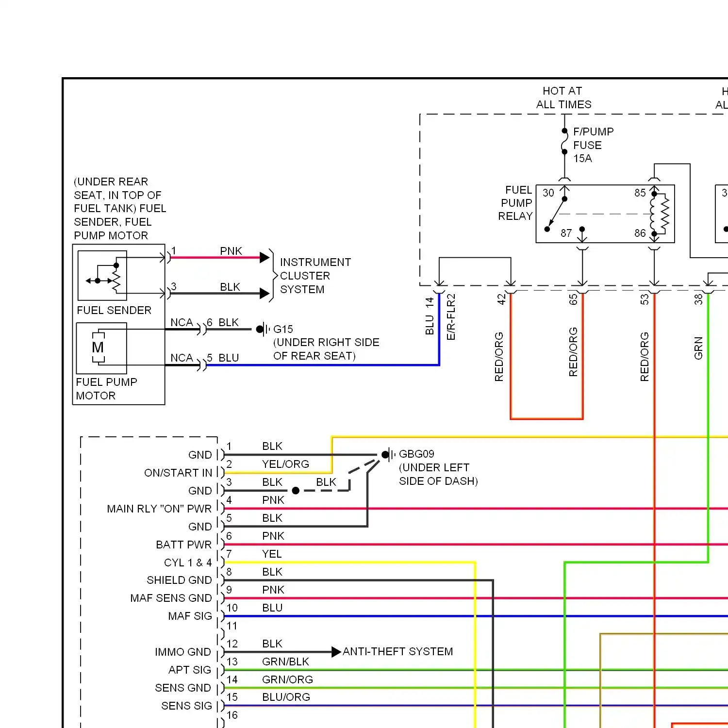The image size is (728, 728).
Task: Click the 'PNK' wire label on pin 9
Action: coord(273,590)
